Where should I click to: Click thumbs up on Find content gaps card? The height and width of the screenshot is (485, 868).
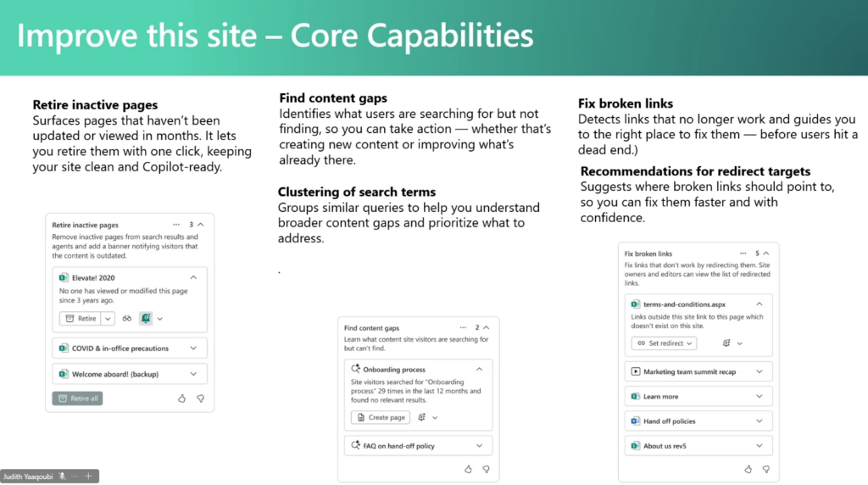click(x=467, y=469)
